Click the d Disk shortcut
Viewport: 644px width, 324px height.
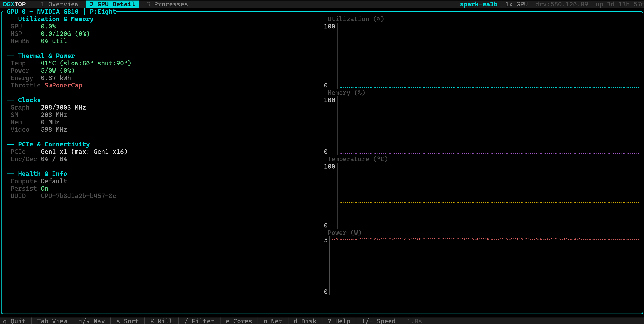305,321
